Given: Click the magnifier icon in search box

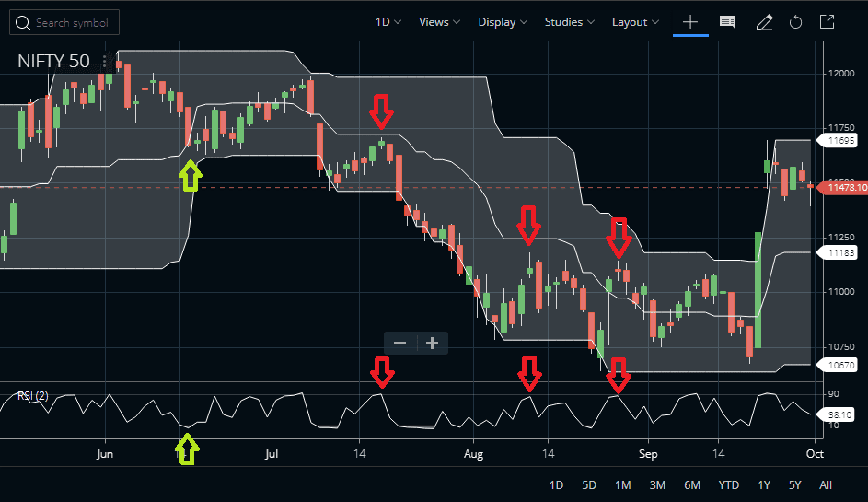Looking at the screenshot, I should (x=23, y=23).
